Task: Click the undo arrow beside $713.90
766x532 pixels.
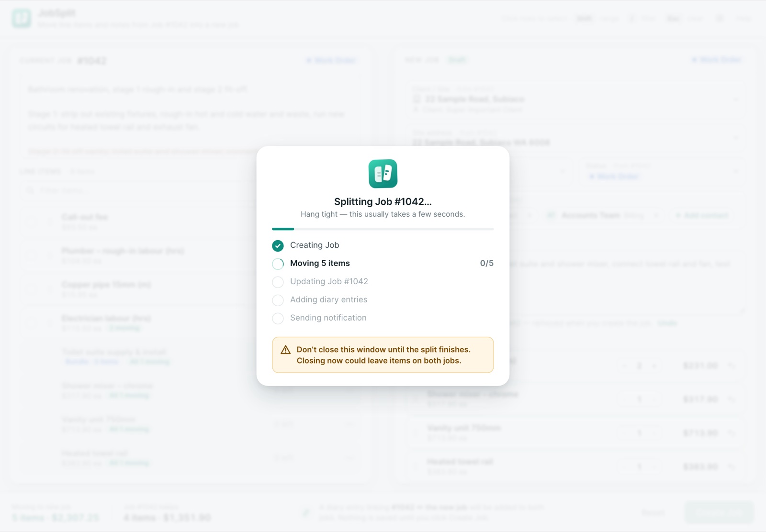Action: click(732, 433)
